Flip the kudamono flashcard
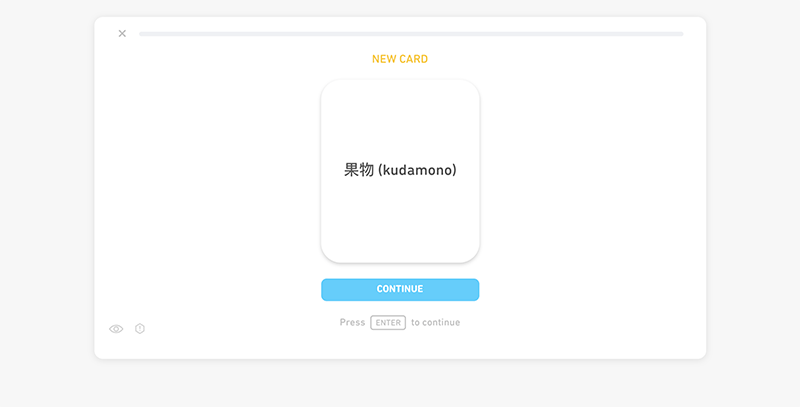This screenshot has height=407, width=800. (400, 171)
